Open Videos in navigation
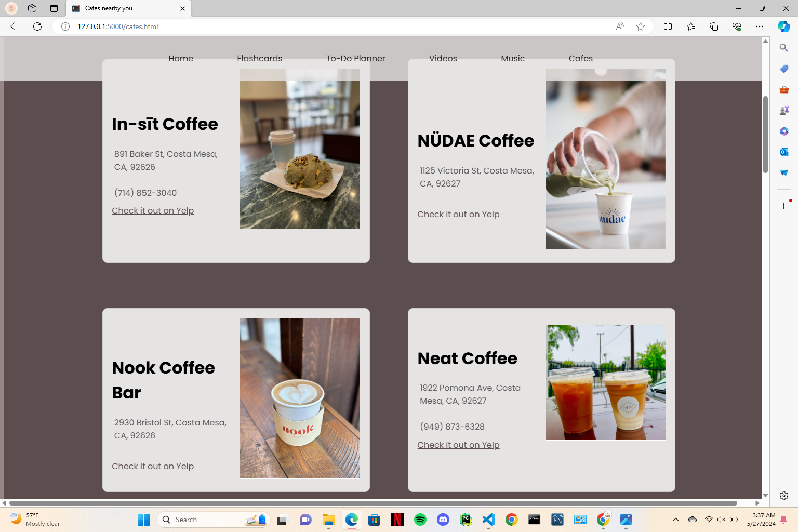 coord(443,58)
